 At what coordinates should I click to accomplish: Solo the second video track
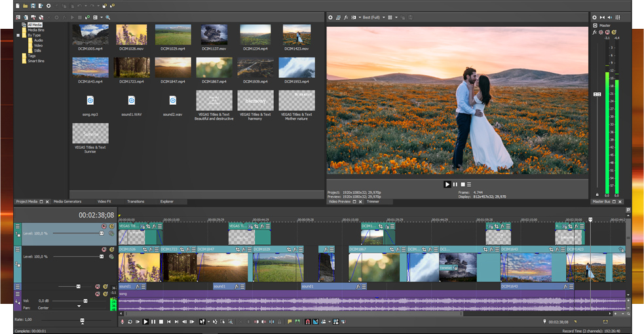click(x=111, y=250)
